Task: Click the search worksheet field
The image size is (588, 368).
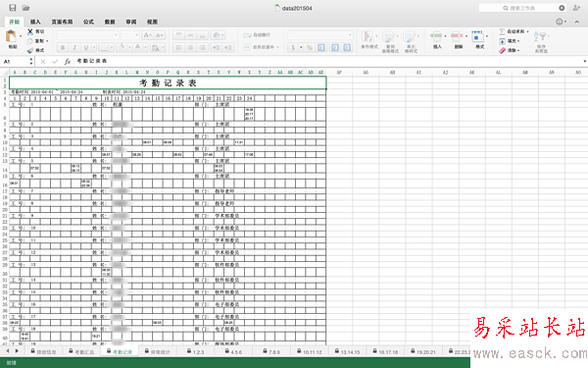Action: pos(522,8)
